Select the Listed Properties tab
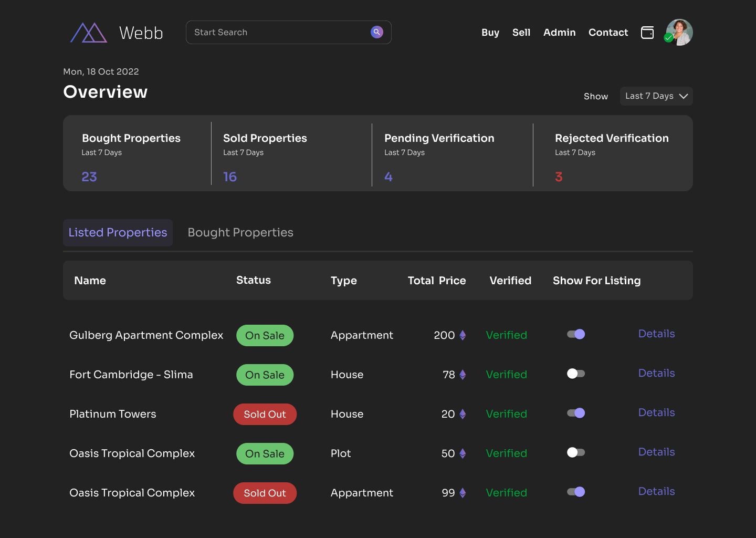 click(118, 233)
